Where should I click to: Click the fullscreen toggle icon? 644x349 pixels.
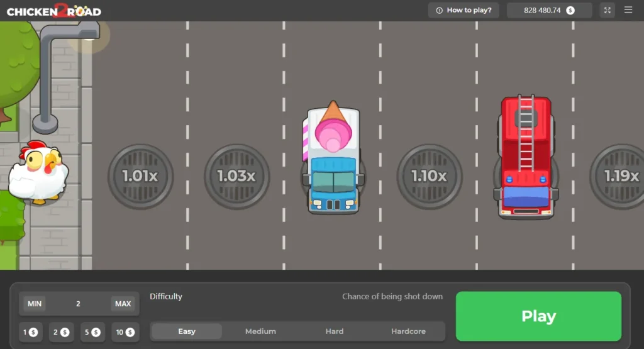coord(607,10)
